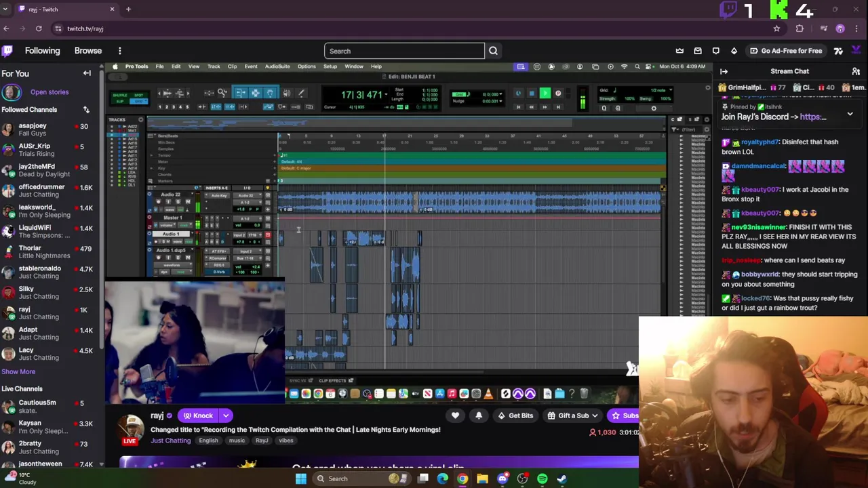Open File Explorer from taskbar

pos(482,479)
